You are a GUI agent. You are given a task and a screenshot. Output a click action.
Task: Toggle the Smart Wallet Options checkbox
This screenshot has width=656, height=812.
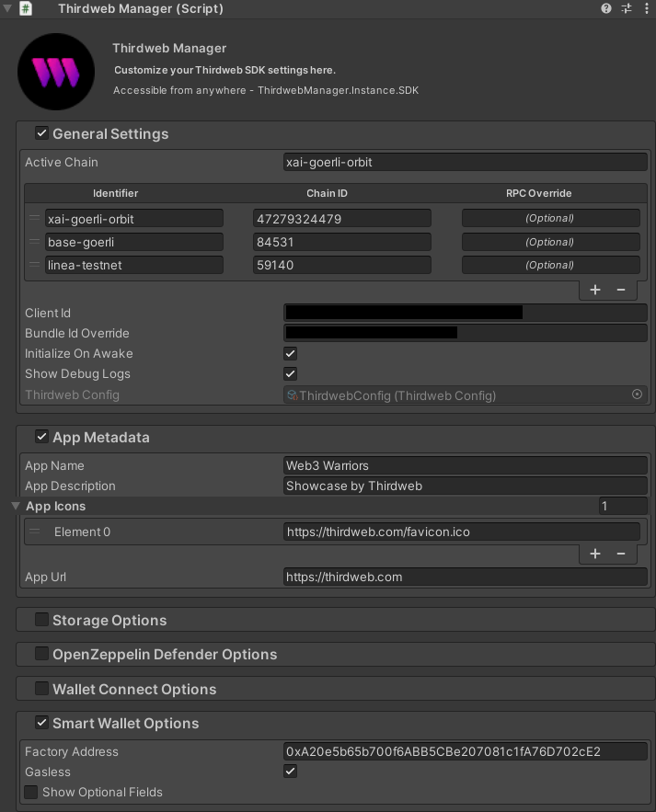pos(42,723)
